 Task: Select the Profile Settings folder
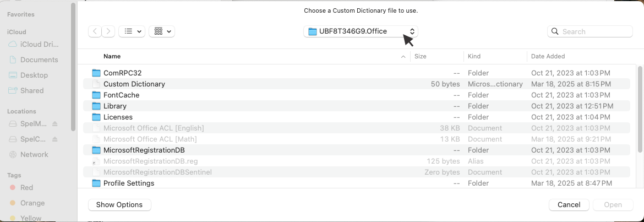(x=128, y=183)
